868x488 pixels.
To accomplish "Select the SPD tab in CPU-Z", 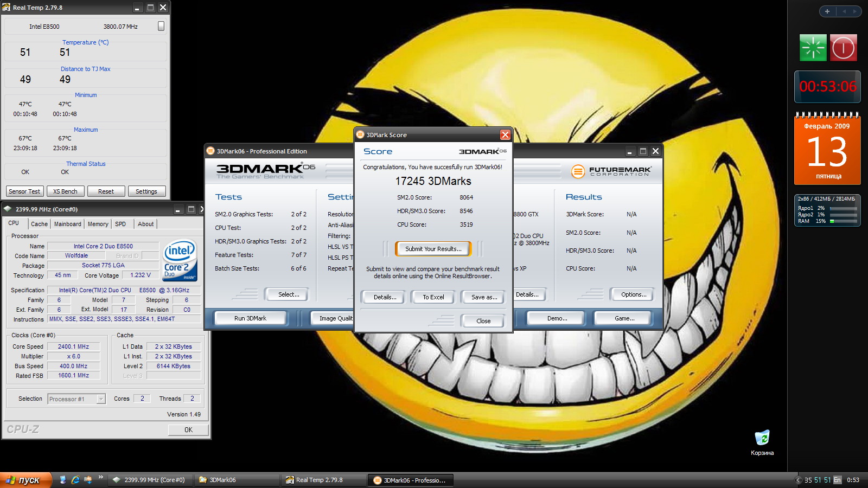I will (120, 224).
